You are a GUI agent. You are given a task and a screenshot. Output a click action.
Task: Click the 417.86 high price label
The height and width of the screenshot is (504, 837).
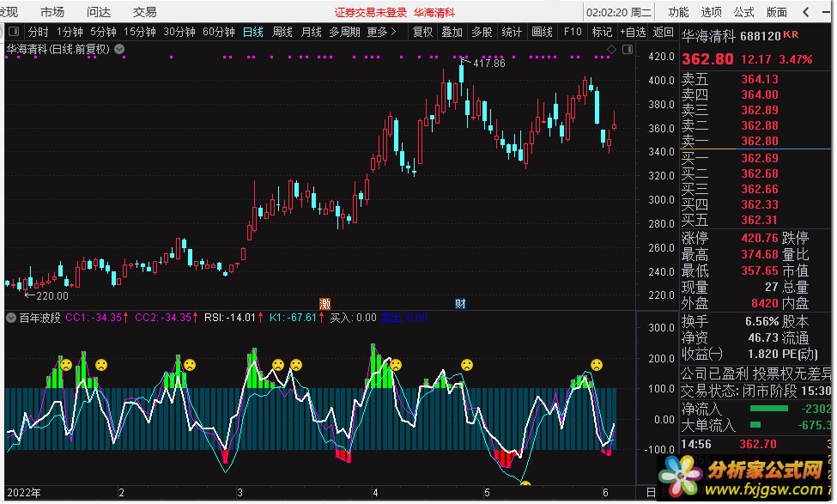pos(489,63)
